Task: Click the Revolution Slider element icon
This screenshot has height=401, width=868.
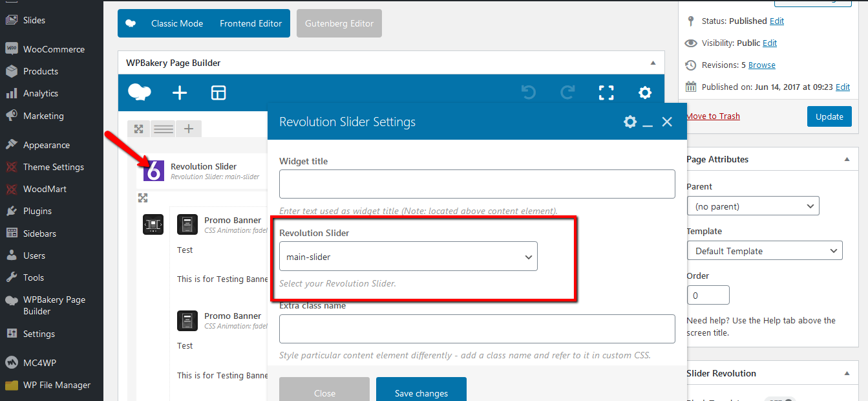Action: pyautogui.click(x=154, y=171)
